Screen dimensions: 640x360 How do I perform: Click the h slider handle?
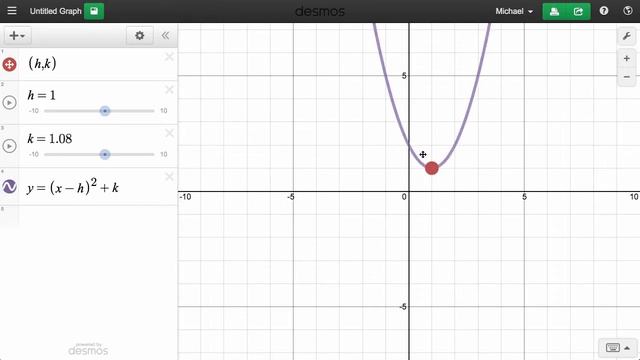tap(105, 111)
